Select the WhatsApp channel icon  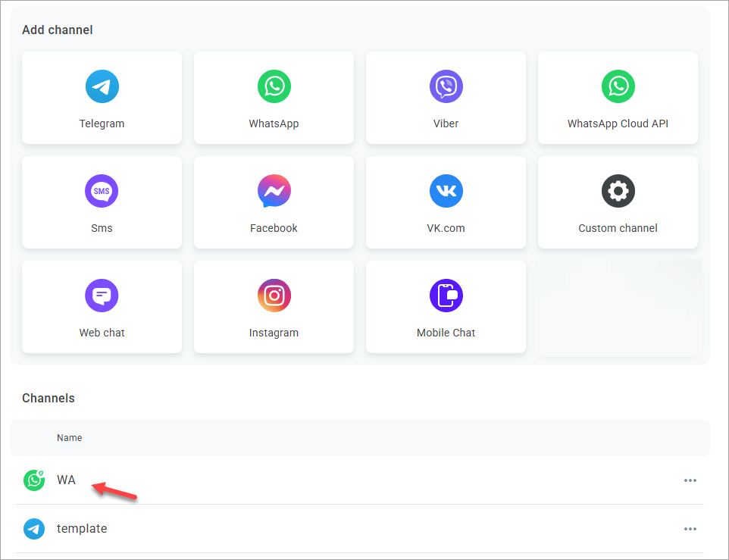(274, 86)
